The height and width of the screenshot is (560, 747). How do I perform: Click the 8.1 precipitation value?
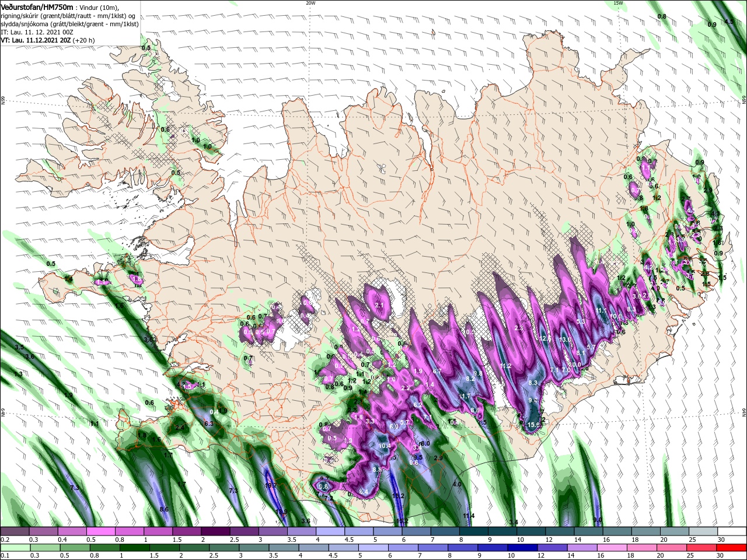coord(580,353)
